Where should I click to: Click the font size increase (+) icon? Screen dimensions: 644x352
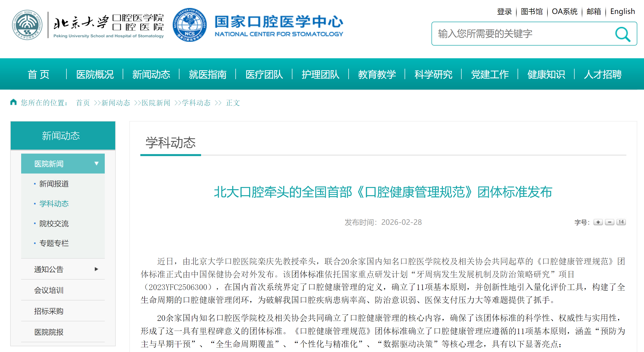(598, 222)
